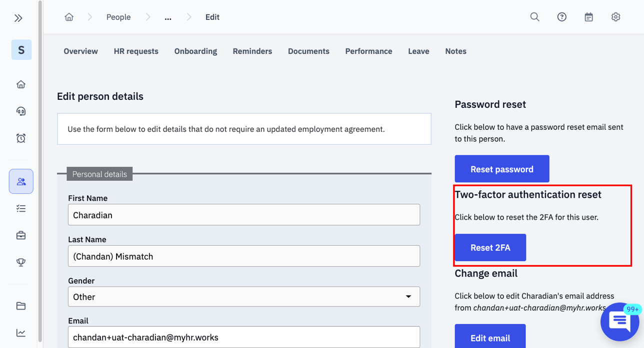The image size is (644, 348).
Task: Switch to the Onboarding tab
Action: 195,51
